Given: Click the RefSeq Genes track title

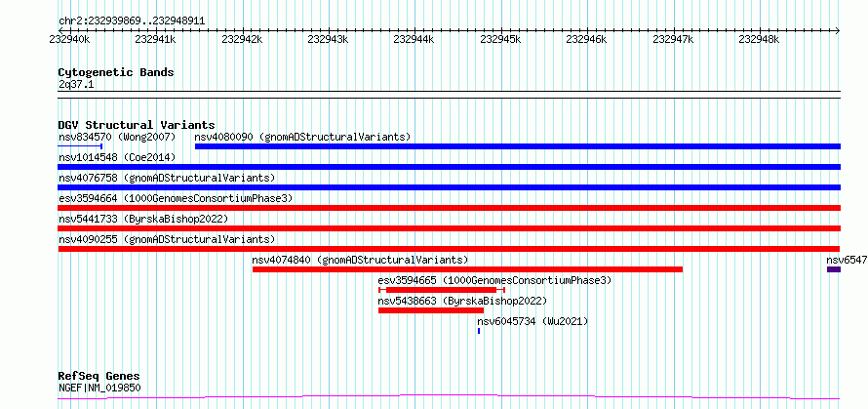Looking at the screenshot, I should point(99,377).
